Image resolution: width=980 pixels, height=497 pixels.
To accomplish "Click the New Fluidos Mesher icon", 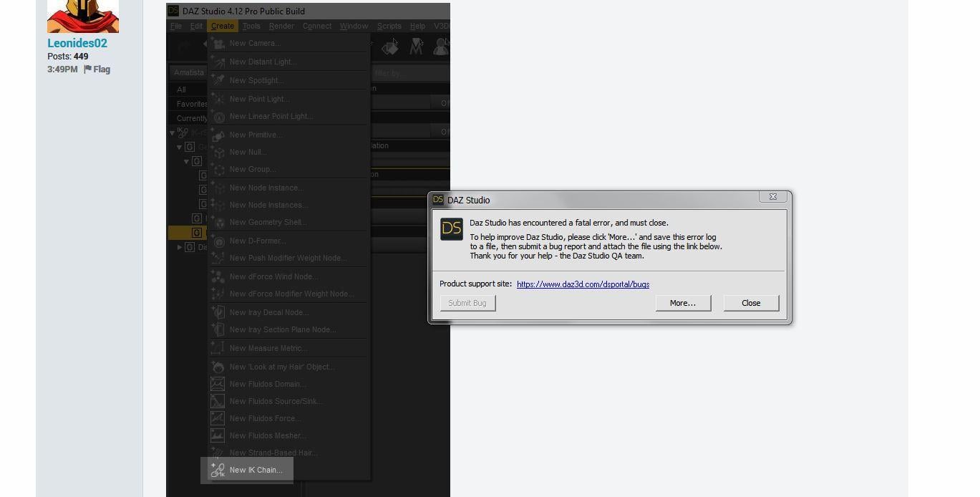I will point(218,435).
